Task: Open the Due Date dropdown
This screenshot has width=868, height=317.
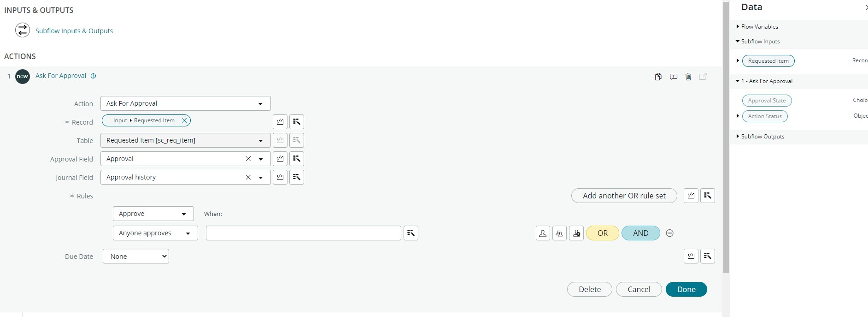Action: point(135,256)
